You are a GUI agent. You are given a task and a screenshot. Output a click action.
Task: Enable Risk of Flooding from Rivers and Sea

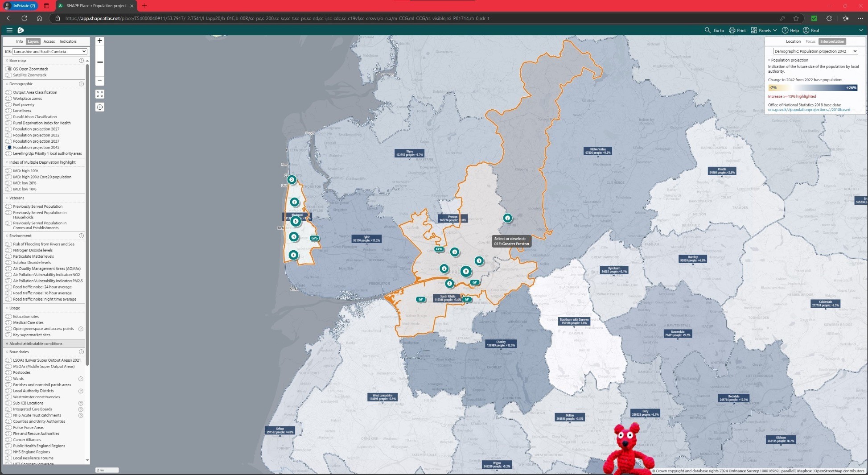(x=9, y=244)
